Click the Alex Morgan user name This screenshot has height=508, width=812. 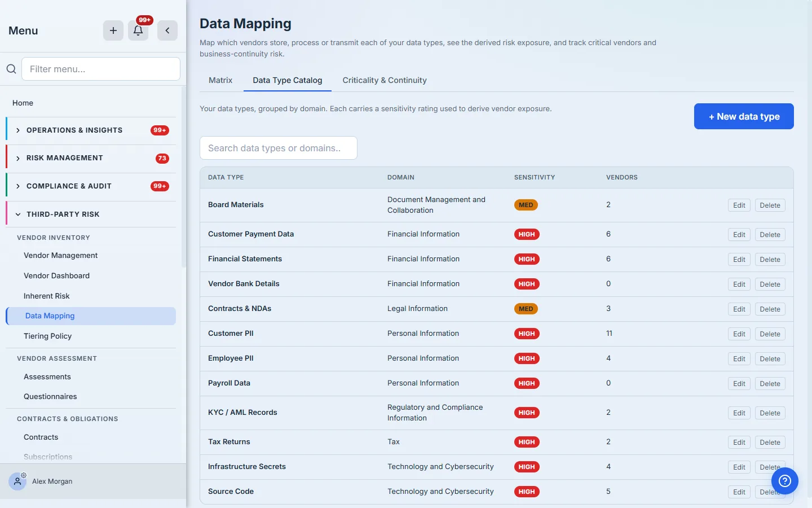point(52,481)
